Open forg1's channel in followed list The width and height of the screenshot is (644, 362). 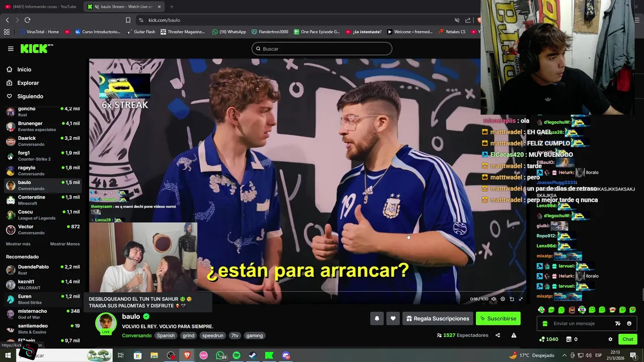(43, 156)
